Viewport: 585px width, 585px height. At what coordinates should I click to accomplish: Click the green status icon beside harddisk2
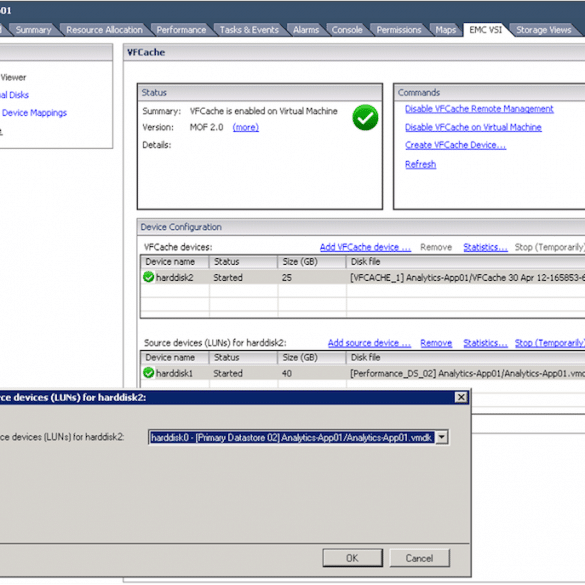pyautogui.click(x=148, y=277)
